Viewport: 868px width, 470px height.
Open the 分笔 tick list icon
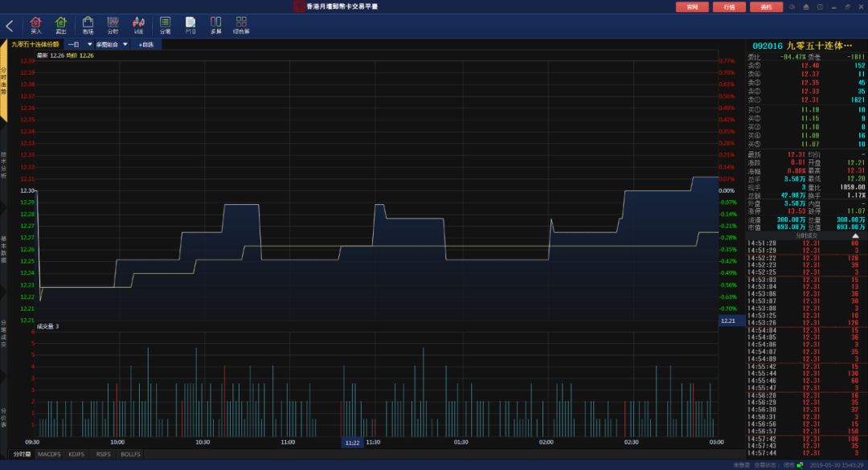(x=165, y=25)
